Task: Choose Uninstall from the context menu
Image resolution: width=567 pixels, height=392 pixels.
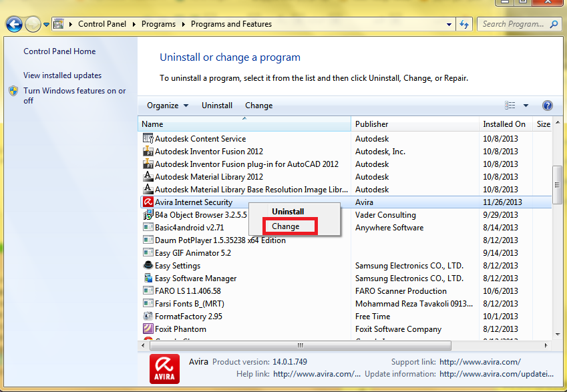Action: click(x=288, y=212)
